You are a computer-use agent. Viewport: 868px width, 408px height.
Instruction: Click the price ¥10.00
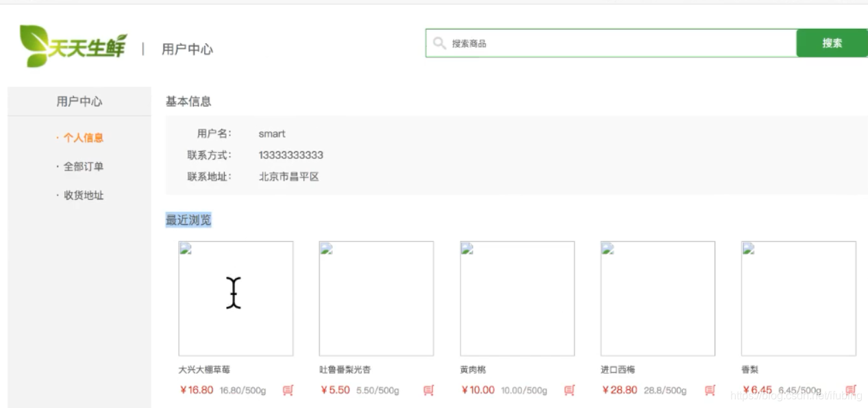click(478, 390)
